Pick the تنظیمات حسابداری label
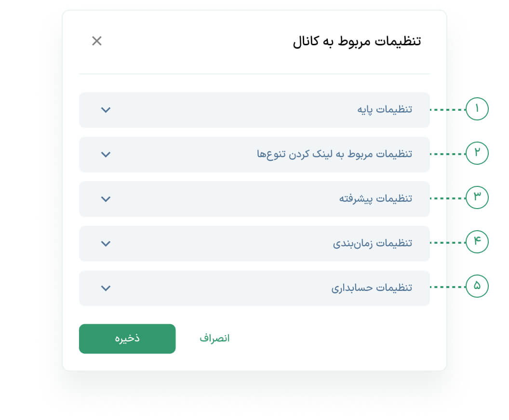This screenshot has height=420, width=509. (x=372, y=288)
